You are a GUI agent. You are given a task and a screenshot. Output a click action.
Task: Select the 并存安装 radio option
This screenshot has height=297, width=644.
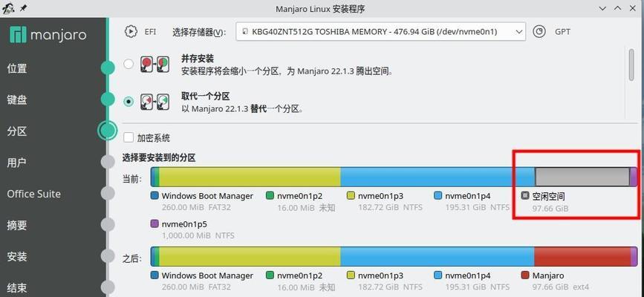(x=129, y=64)
